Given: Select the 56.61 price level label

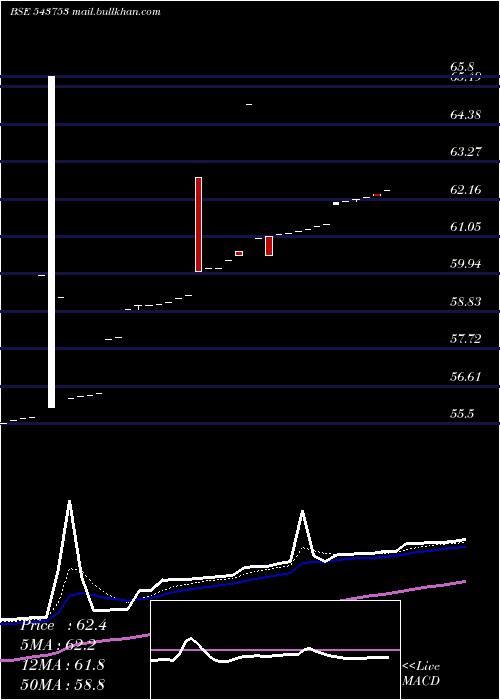Looking at the screenshot, I should (x=466, y=377).
